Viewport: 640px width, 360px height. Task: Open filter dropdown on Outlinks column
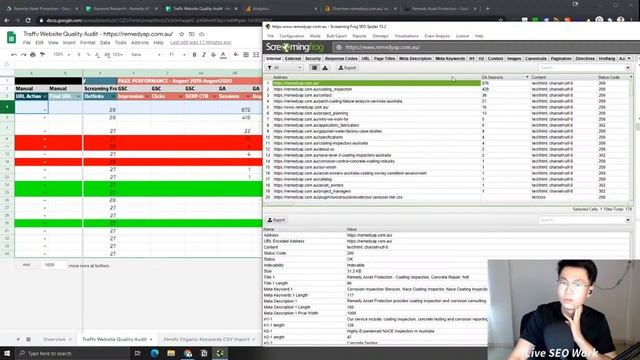tap(113, 96)
